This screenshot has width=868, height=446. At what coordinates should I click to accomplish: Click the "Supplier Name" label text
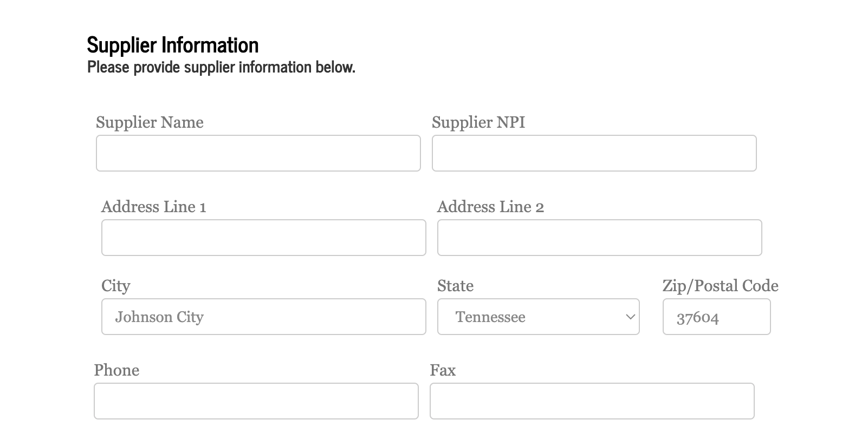click(150, 122)
